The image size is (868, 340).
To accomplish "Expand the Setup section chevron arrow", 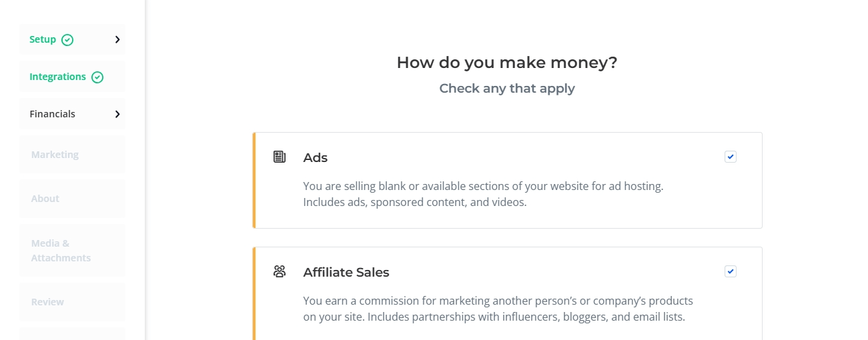I will coord(117,39).
